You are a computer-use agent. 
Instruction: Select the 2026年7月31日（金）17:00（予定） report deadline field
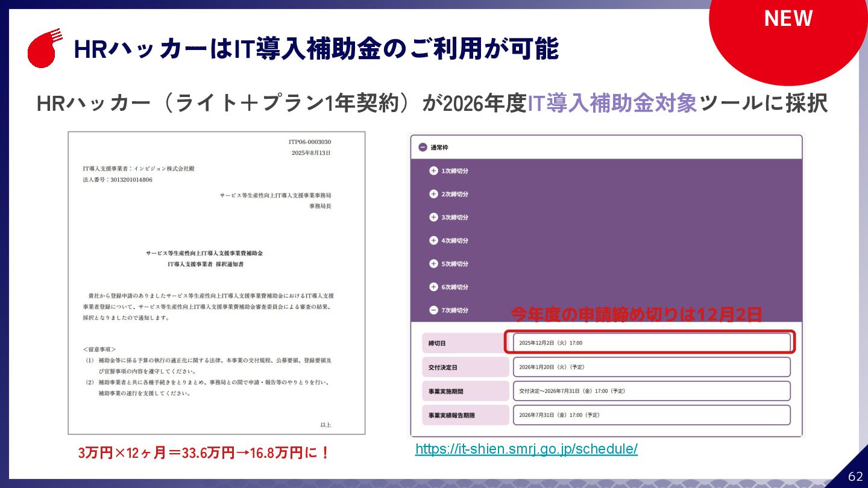(652, 415)
